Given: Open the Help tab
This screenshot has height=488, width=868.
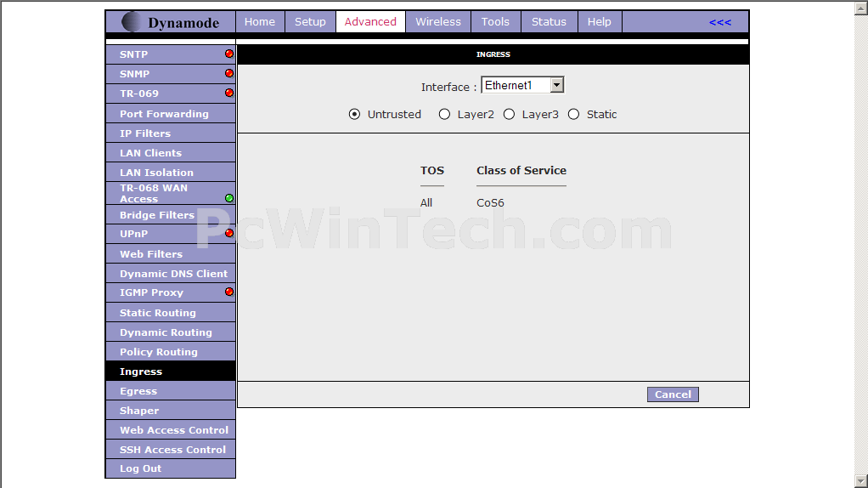Looking at the screenshot, I should click(599, 21).
